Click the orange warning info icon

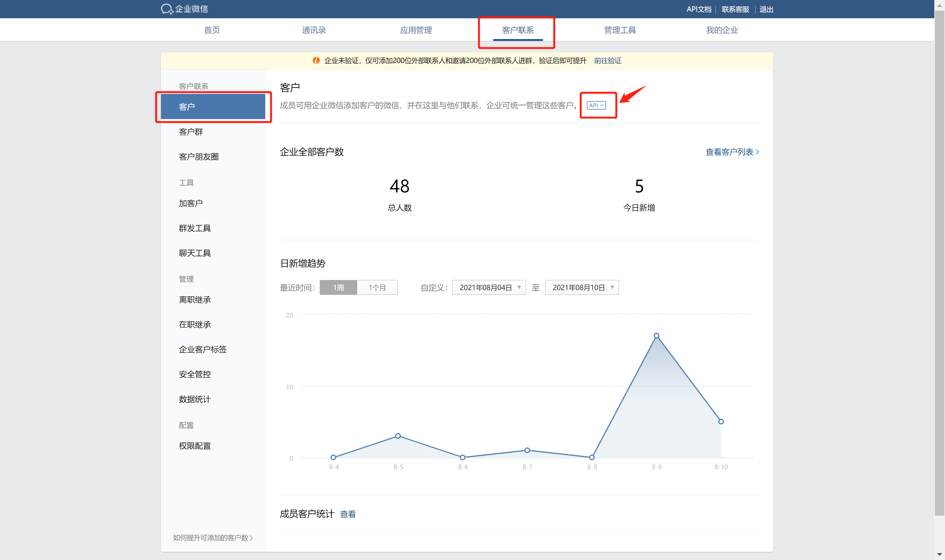pyautogui.click(x=316, y=60)
